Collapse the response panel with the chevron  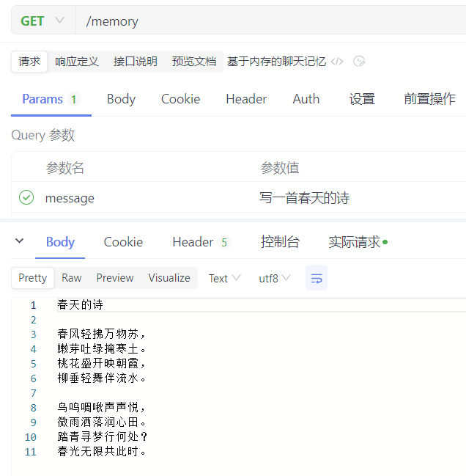pos(19,241)
